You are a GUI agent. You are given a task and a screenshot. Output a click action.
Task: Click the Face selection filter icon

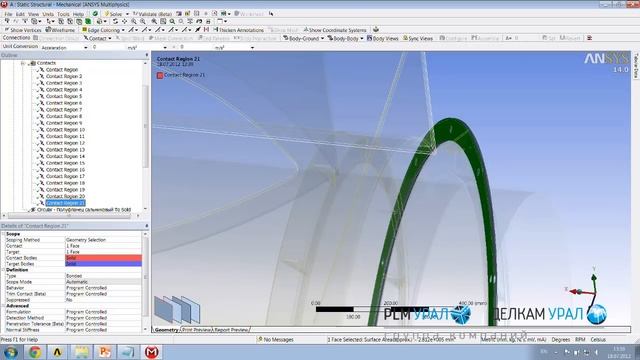pyautogui.click(x=79, y=21)
